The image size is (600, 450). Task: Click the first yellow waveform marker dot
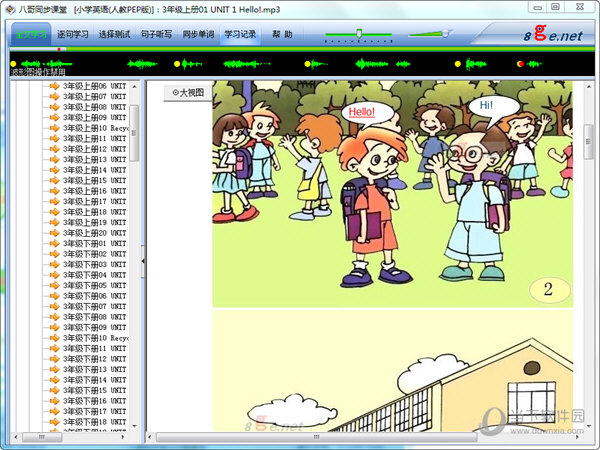(13, 64)
